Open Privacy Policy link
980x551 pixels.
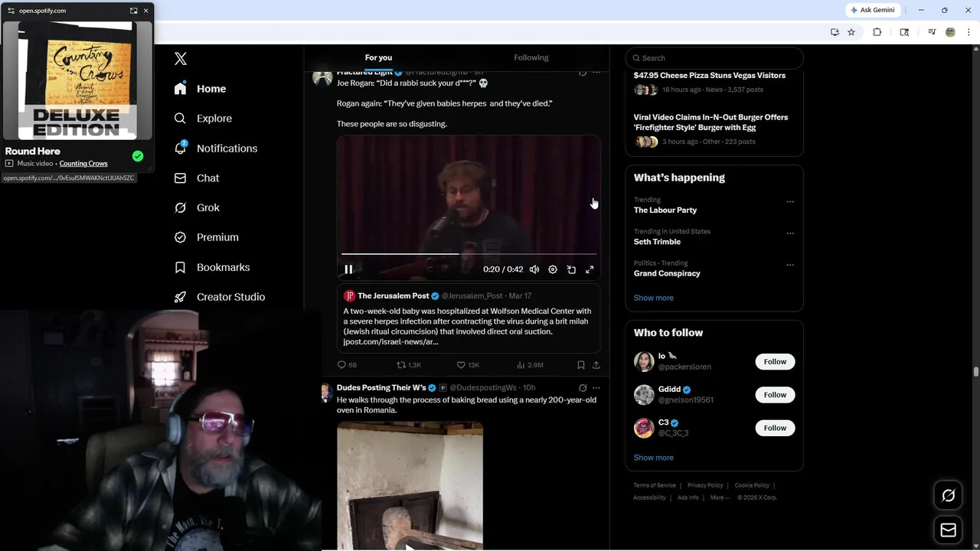705,485
